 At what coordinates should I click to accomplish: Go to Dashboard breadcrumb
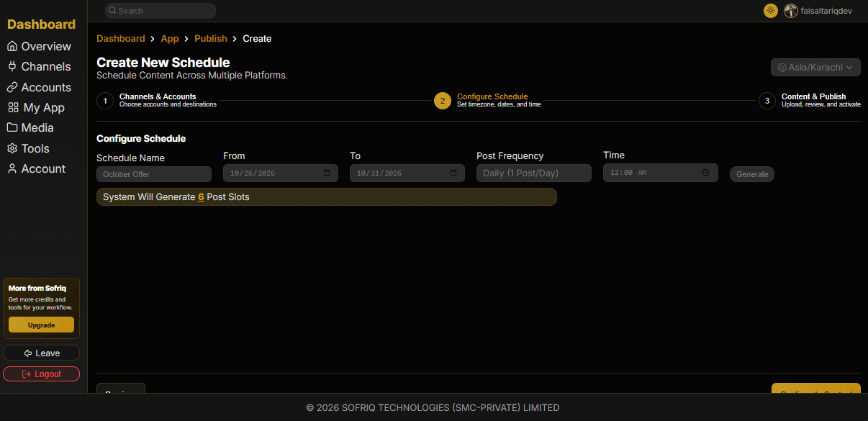coord(121,38)
